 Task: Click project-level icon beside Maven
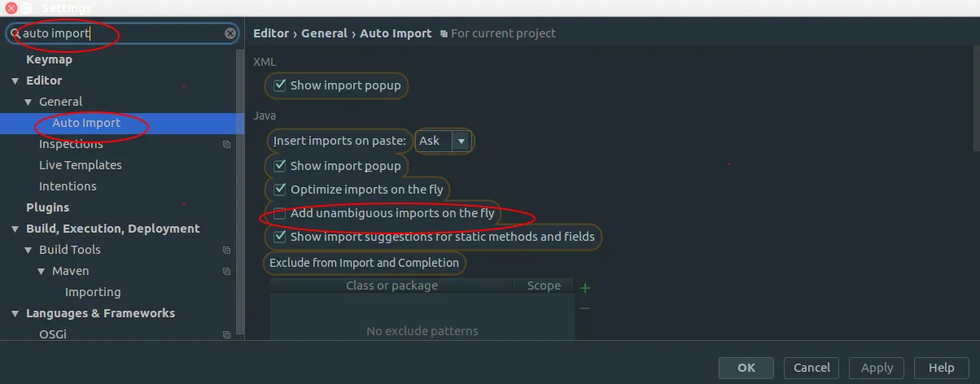(226, 272)
